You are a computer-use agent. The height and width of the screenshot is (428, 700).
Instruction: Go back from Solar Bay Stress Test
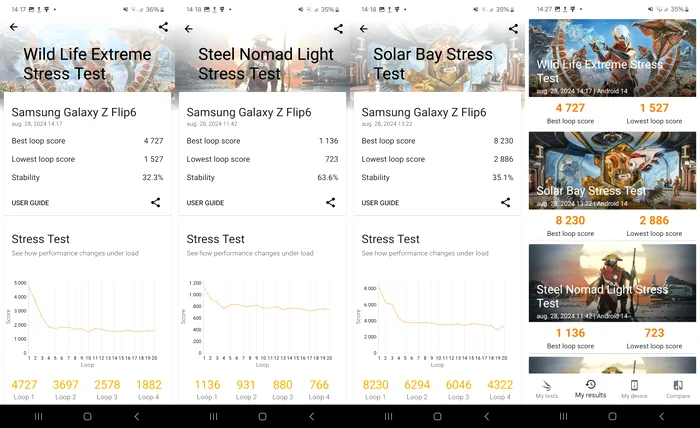pos(364,29)
